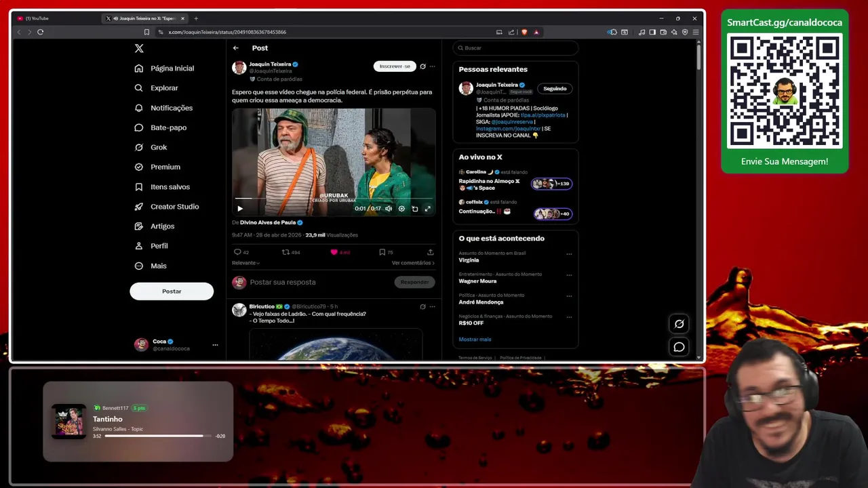Expand the Mais menu

pos(151,266)
